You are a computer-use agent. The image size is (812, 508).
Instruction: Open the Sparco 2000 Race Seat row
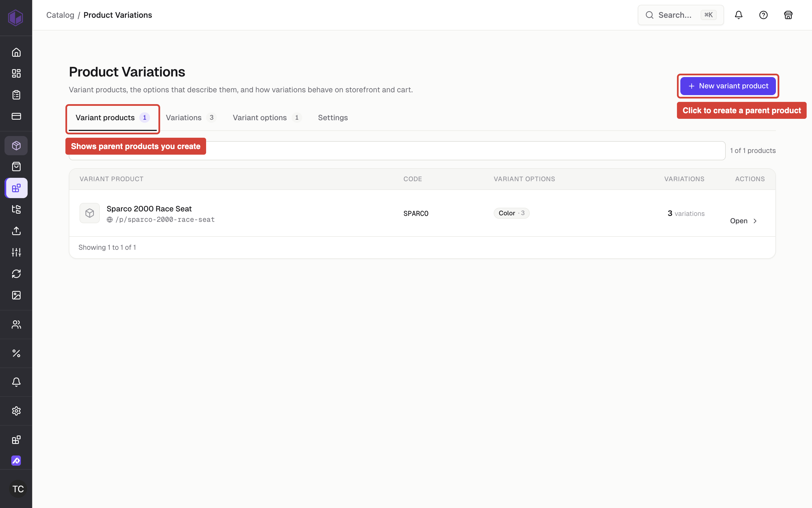[x=422, y=213]
